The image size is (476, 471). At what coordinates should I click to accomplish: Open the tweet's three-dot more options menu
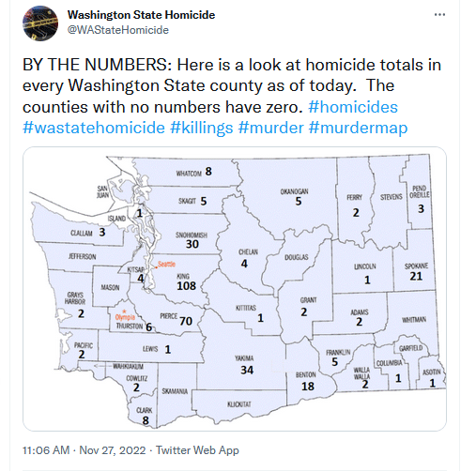(x=439, y=14)
